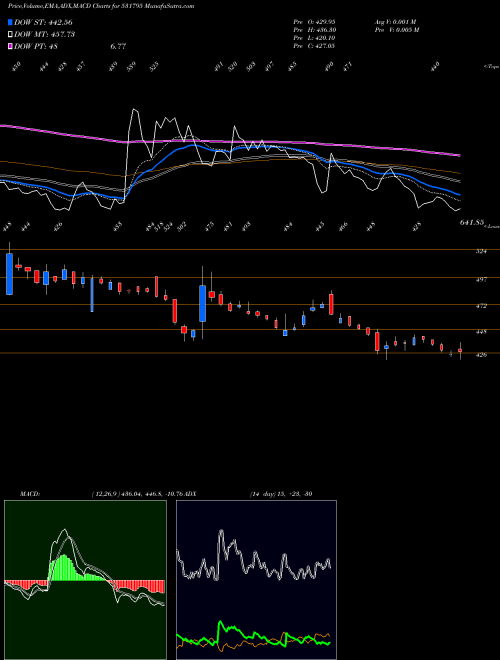Click the 426 price level label
Image resolution: width=500 pixels, height=660 pixels.
(x=481, y=355)
